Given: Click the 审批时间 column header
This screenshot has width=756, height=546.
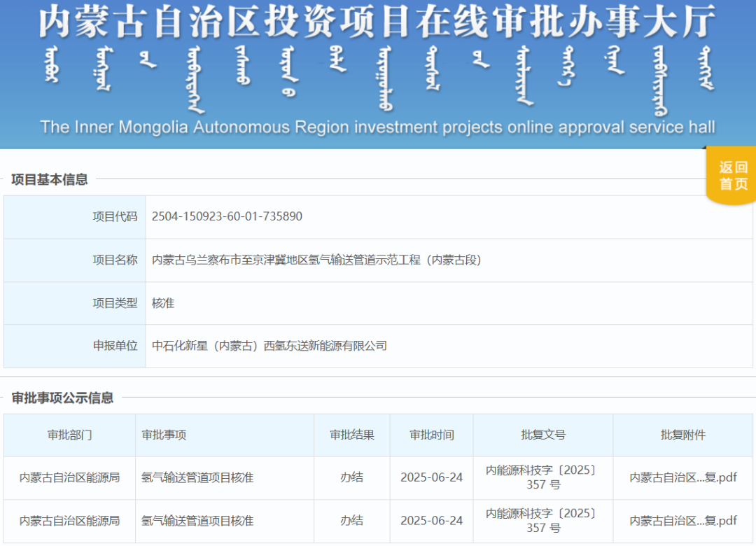Looking at the screenshot, I should point(431,435).
